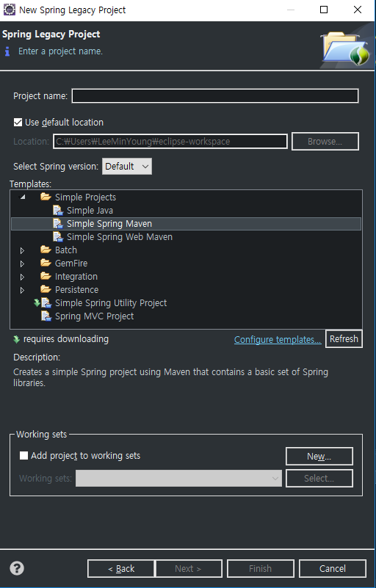The image size is (376, 588).
Task: Enable Add project to working sets
Action: click(x=23, y=456)
